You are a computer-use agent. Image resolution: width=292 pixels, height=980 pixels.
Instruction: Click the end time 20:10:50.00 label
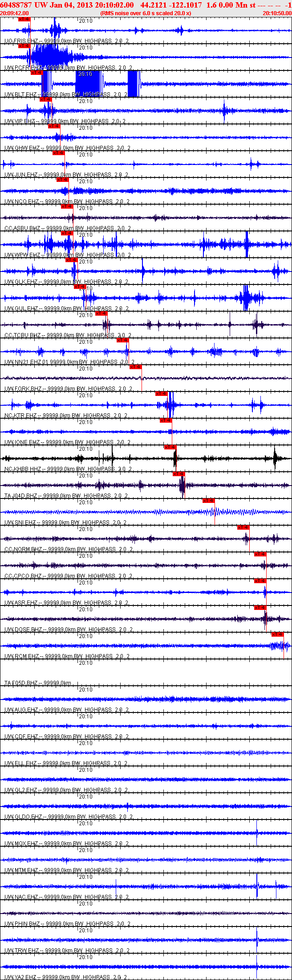click(277, 13)
